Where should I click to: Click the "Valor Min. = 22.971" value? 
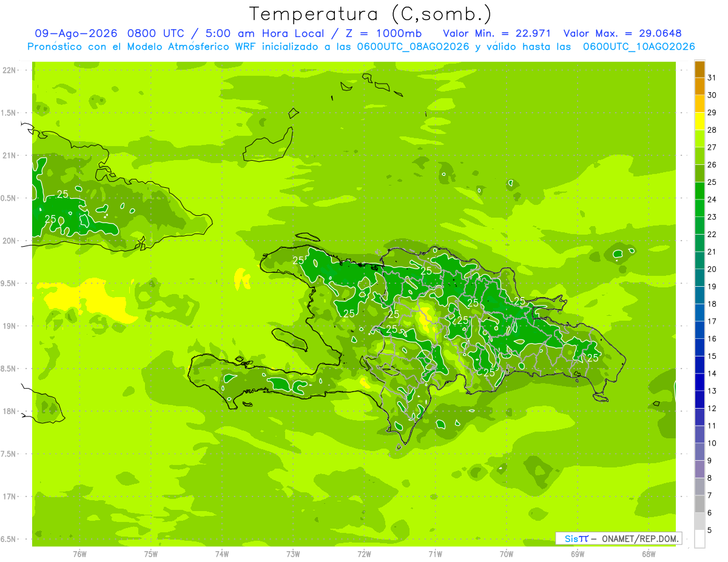[497, 33]
